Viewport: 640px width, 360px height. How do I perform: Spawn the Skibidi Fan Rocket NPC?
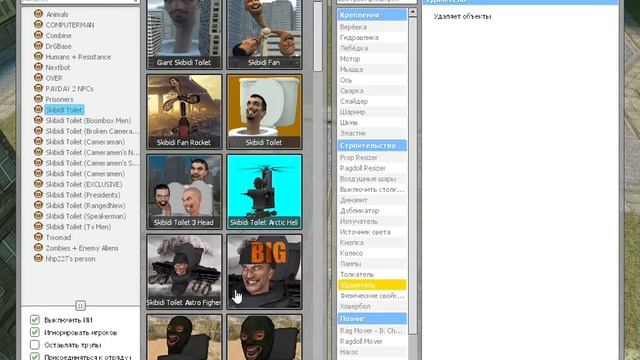184,111
